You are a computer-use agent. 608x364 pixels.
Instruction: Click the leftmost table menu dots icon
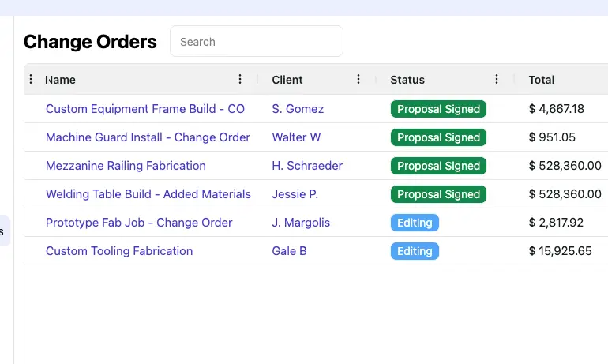pos(32,79)
